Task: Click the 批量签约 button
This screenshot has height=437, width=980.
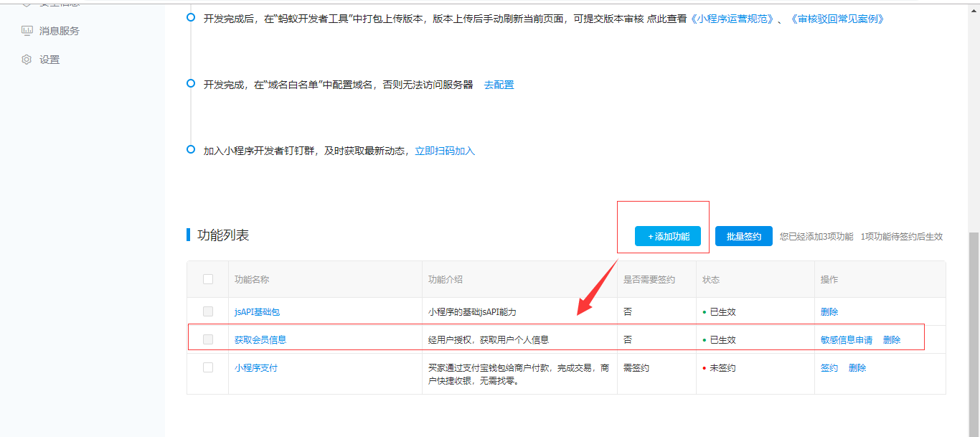Action: (x=743, y=236)
